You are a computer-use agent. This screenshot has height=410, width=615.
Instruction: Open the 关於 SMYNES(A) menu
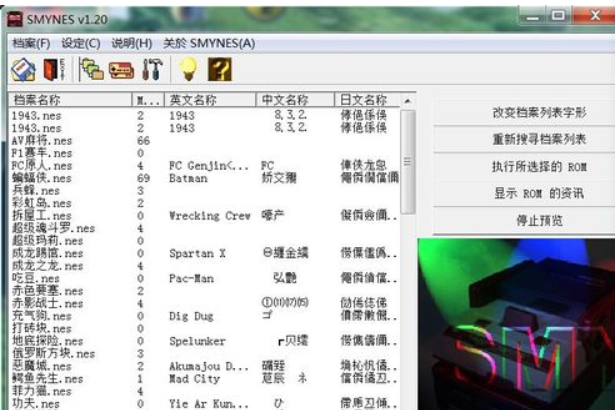[x=209, y=43]
